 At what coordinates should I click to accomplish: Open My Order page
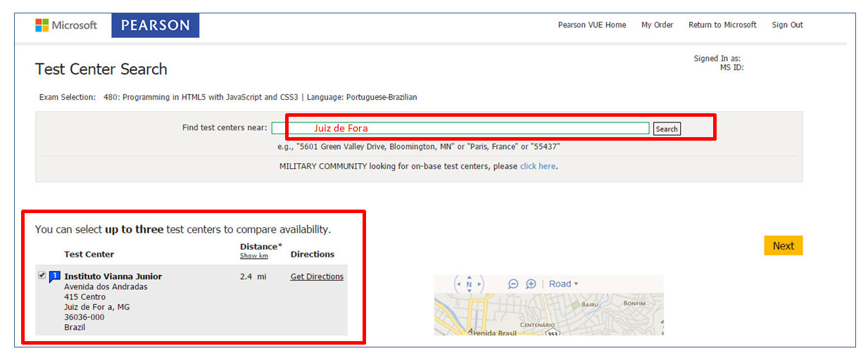click(x=657, y=25)
